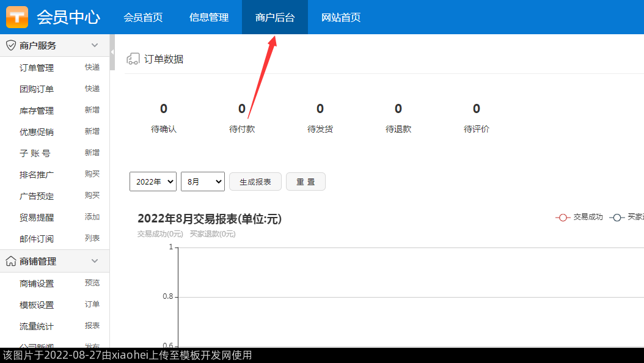Click the truck icon next to 订单数据
Viewport: 644px width, 363px height.
pyautogui.click(x=133, y=59)
